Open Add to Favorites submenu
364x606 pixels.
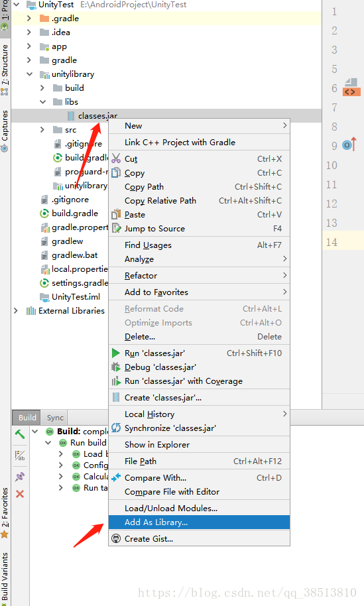coord(199,292)
